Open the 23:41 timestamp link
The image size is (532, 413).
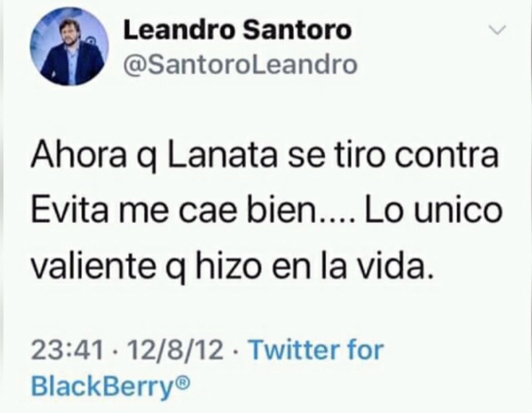67,350
